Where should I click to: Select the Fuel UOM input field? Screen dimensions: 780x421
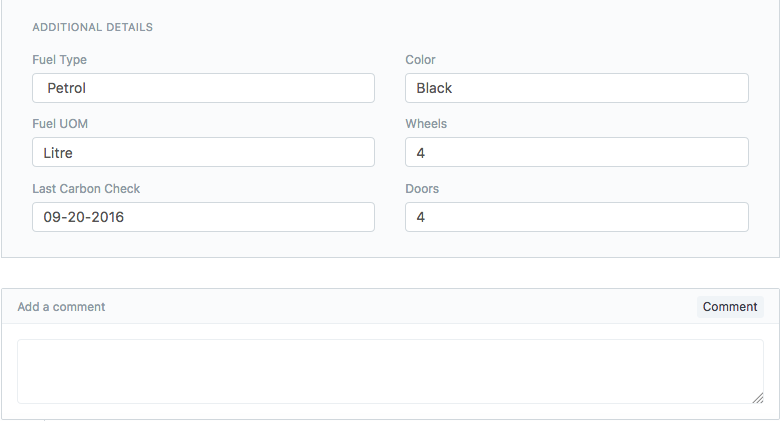point(203,152)
